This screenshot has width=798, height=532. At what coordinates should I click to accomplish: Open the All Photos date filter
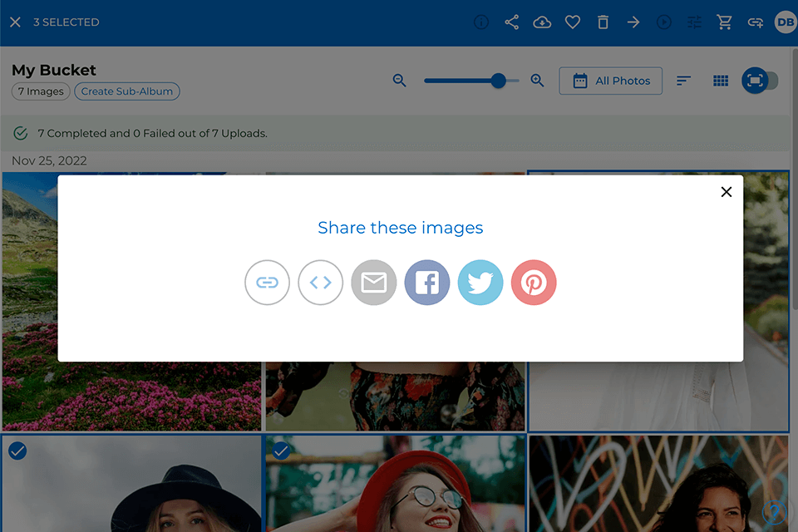611,81
